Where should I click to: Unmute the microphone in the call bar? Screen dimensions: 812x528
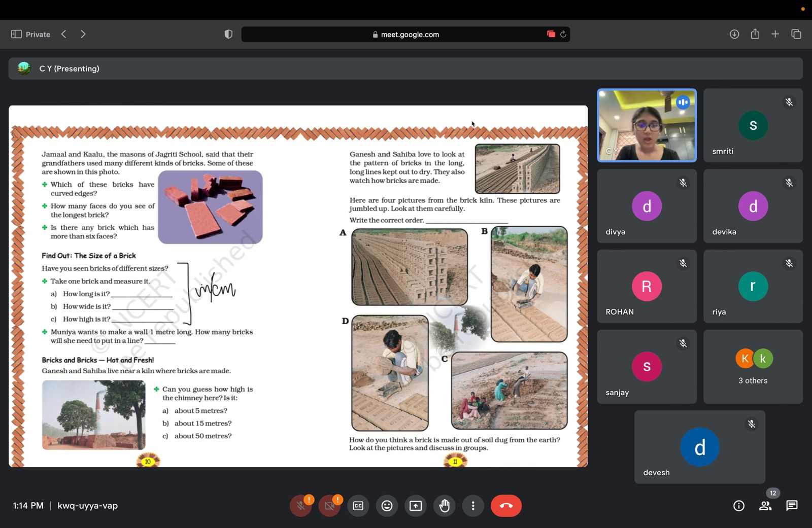pyautogui.click(x=301, y=506)
